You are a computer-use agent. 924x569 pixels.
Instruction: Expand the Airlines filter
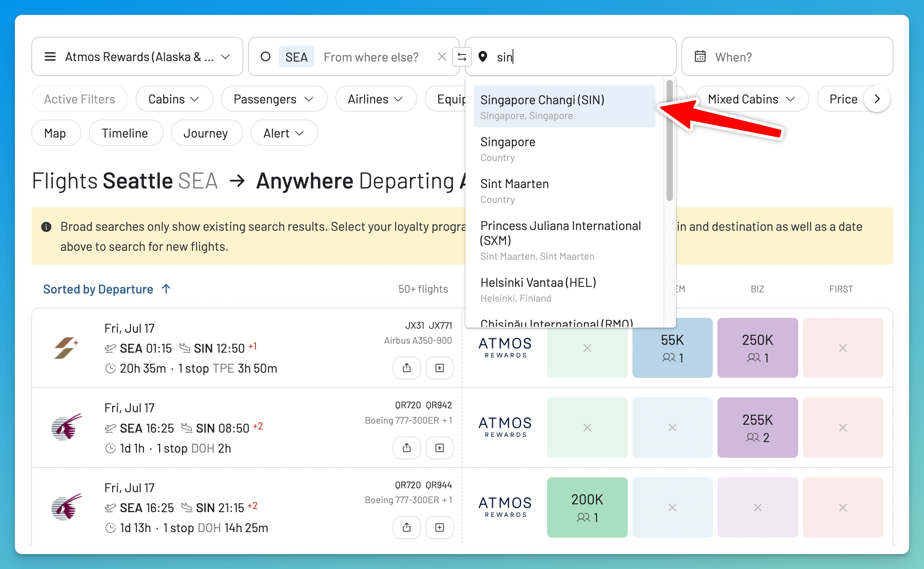coord(376,99)
